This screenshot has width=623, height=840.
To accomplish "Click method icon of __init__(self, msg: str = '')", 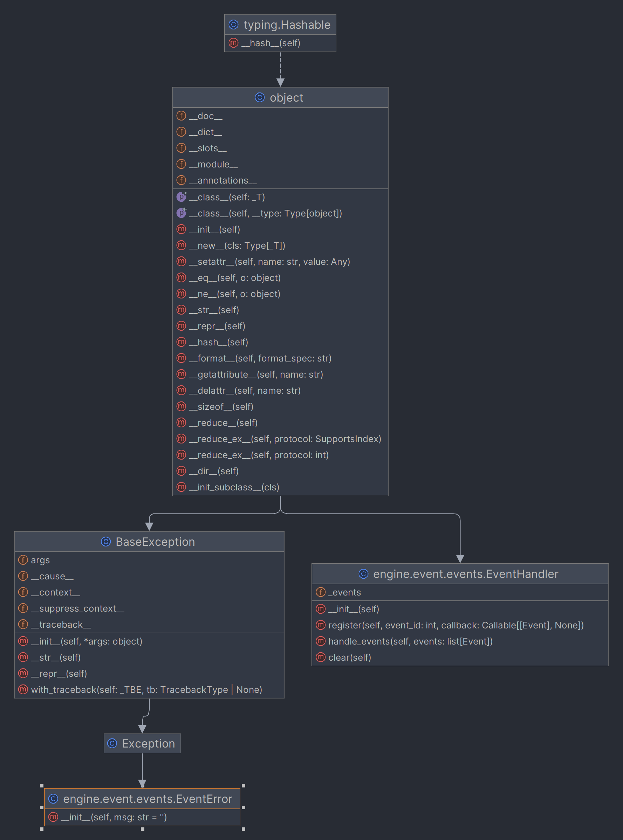I will [53, 817].
